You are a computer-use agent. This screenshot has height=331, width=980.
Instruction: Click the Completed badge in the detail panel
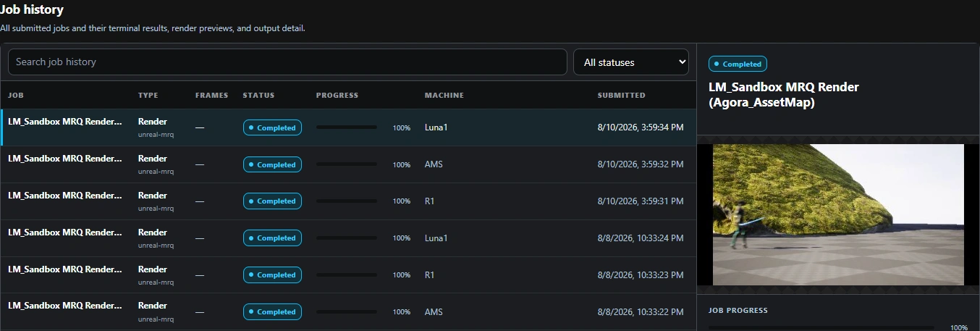[738, 64]
